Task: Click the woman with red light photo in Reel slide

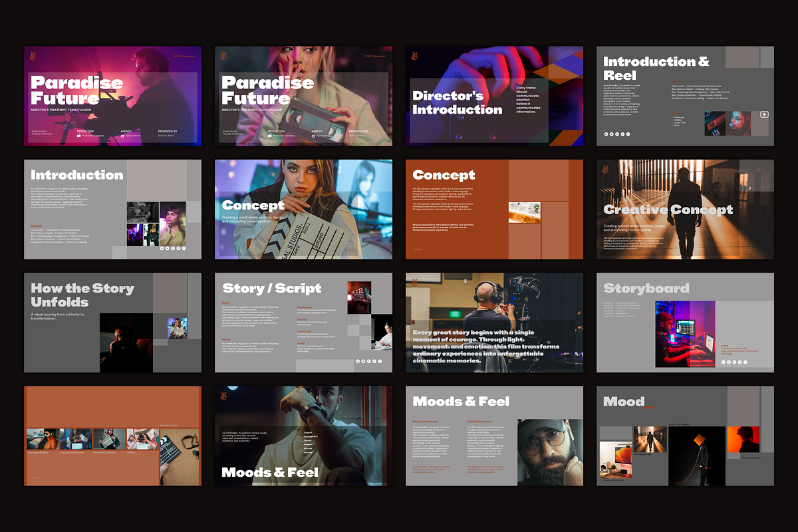Action: (738, 123)
